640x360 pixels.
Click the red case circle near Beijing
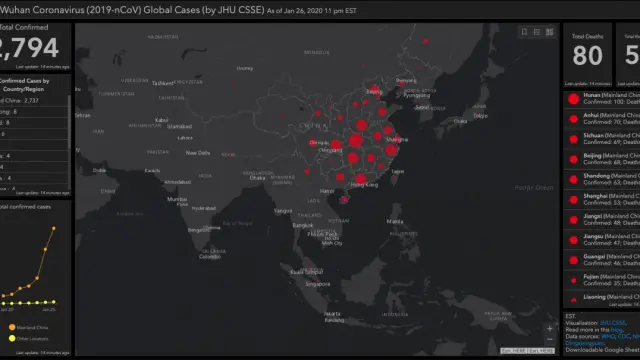click(375, 89)
